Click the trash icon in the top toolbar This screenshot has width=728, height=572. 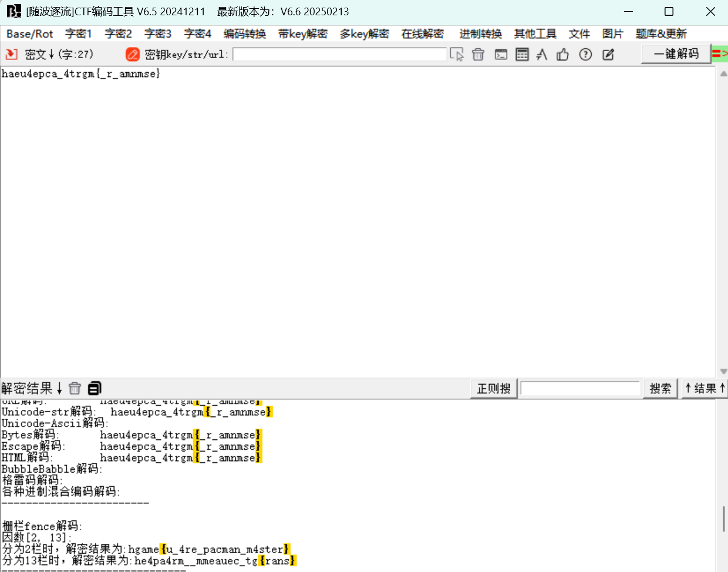coord(478,55)
